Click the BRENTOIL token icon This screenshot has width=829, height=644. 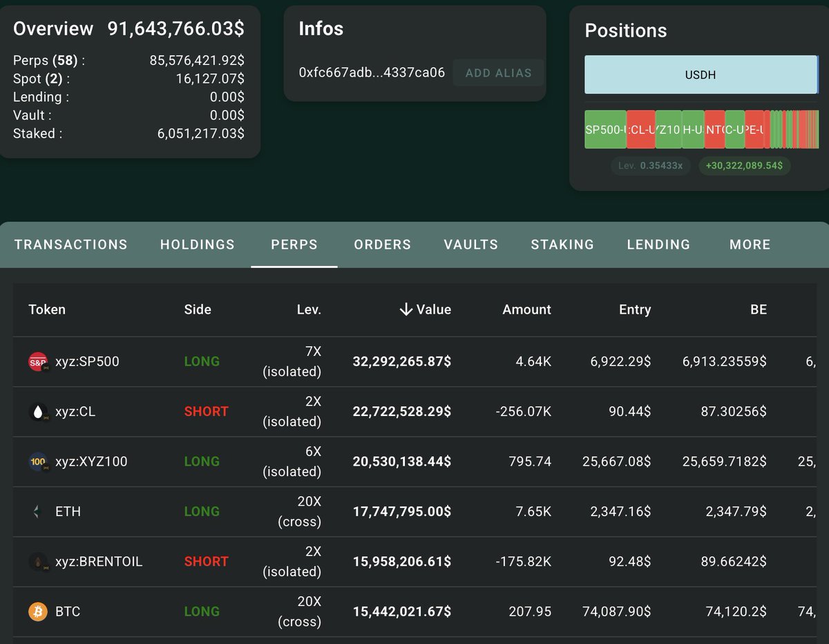pyautogui.click(x=37, y=562)
